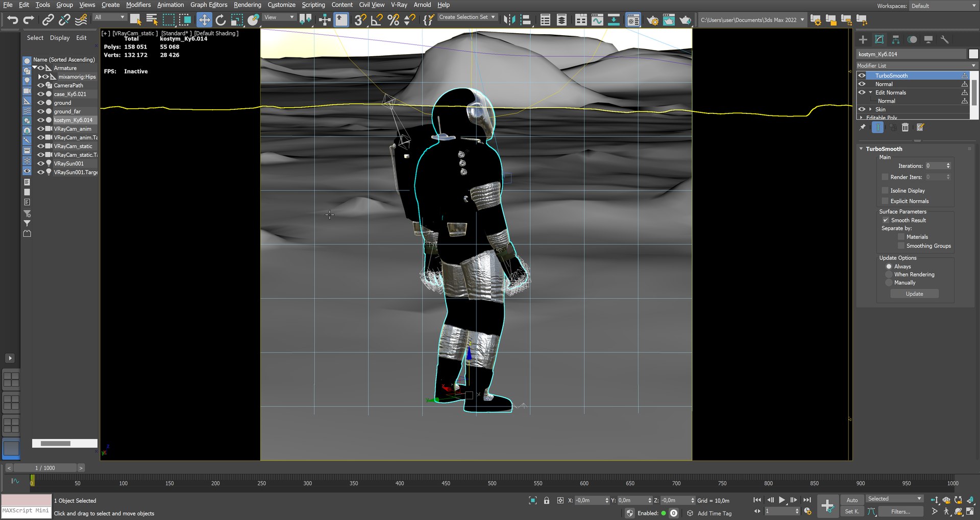Open the View coordinate system dropdown
This screenshot has height=520, width=980.
[279, 17]
